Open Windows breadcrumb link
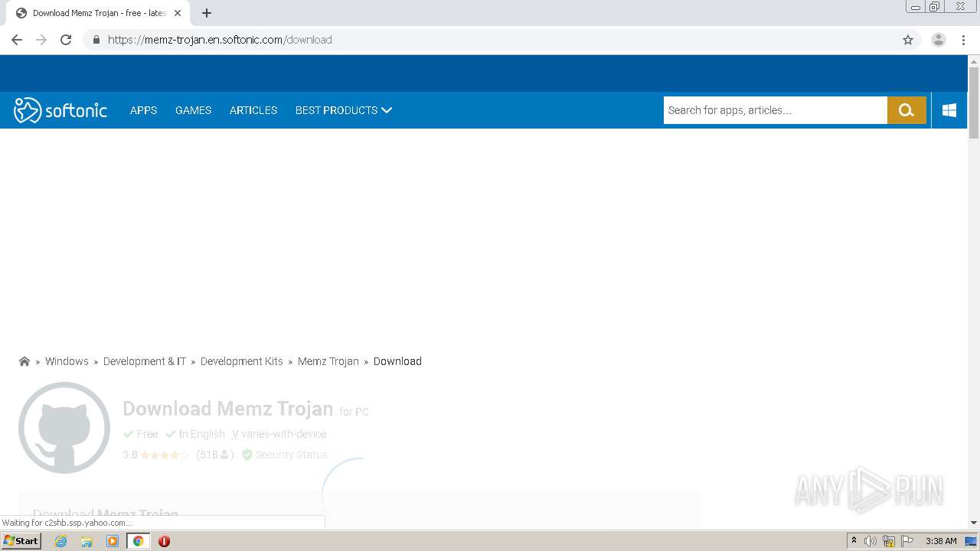Viewport: 980px width, 551px height. [67, 361]
